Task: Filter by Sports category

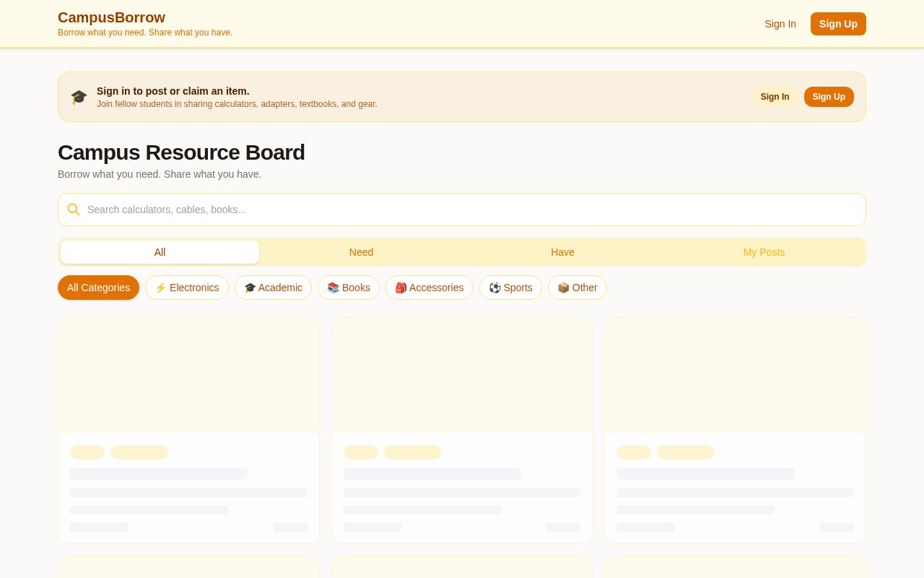Action: (x=510, y=288)
